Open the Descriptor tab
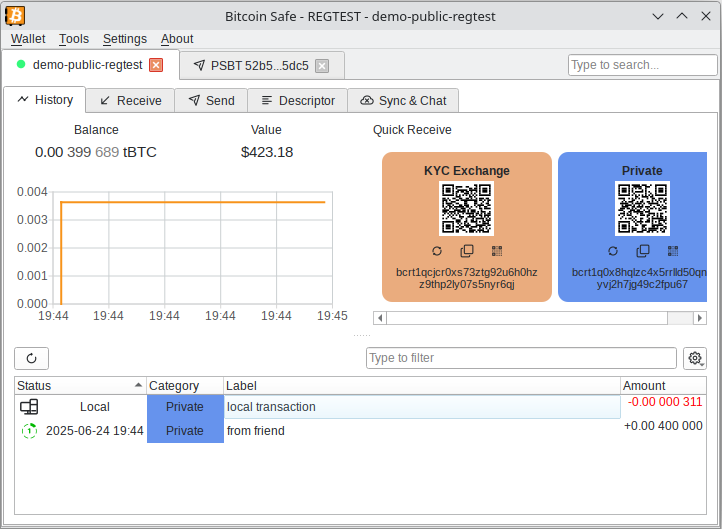Viewport: 722px width, 529px height. pos(298,101)
